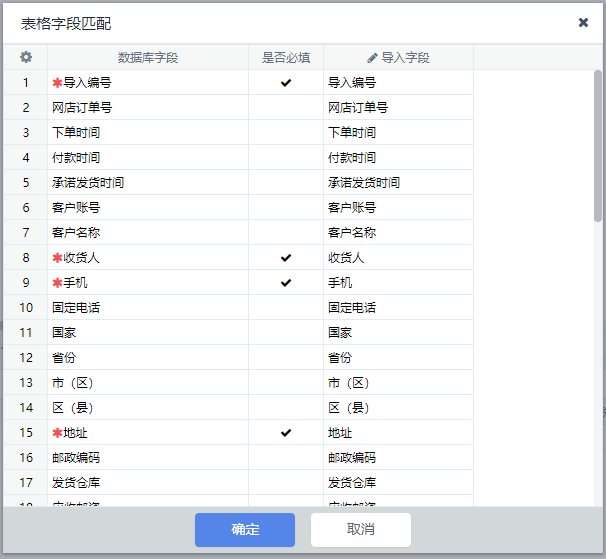Close the 表格字段匹配 dialog with X
Image resolution: width=606 pixels, height=559 pixels.
[x=583, y=22]
